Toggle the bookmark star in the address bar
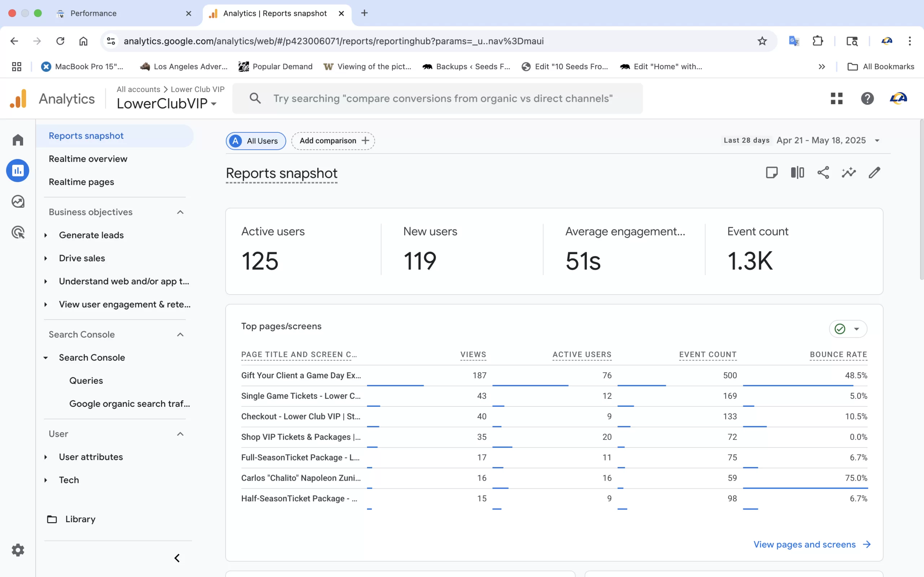The image size is (924, 577). click(762, 41)
